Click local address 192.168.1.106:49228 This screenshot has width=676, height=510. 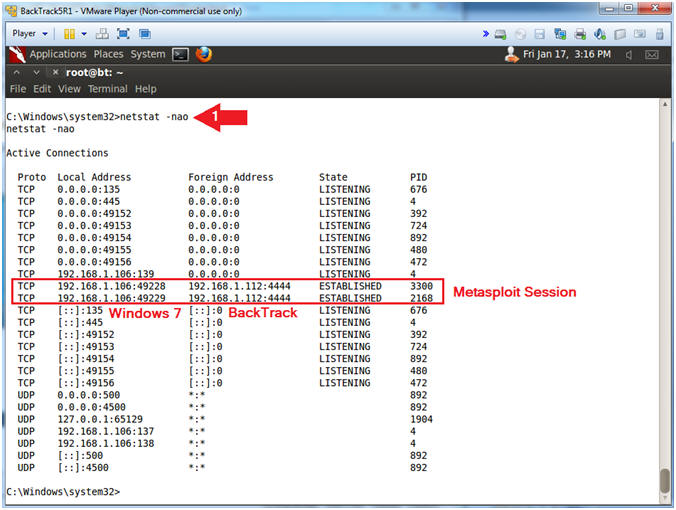coord(111,286)
